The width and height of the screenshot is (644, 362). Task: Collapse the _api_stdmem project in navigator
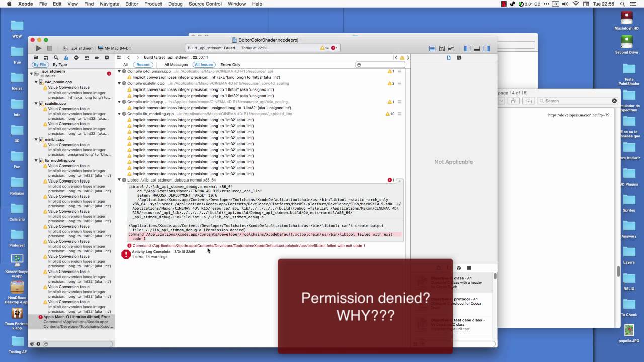tap(31, 73)
